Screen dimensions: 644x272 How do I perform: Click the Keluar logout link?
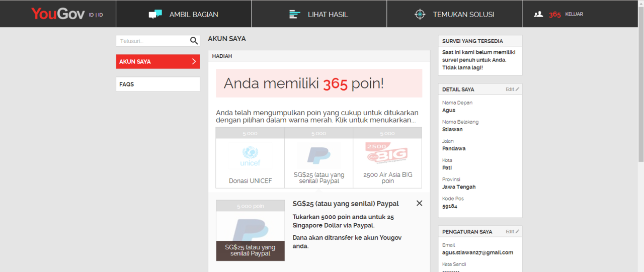(x=574, y=14)
